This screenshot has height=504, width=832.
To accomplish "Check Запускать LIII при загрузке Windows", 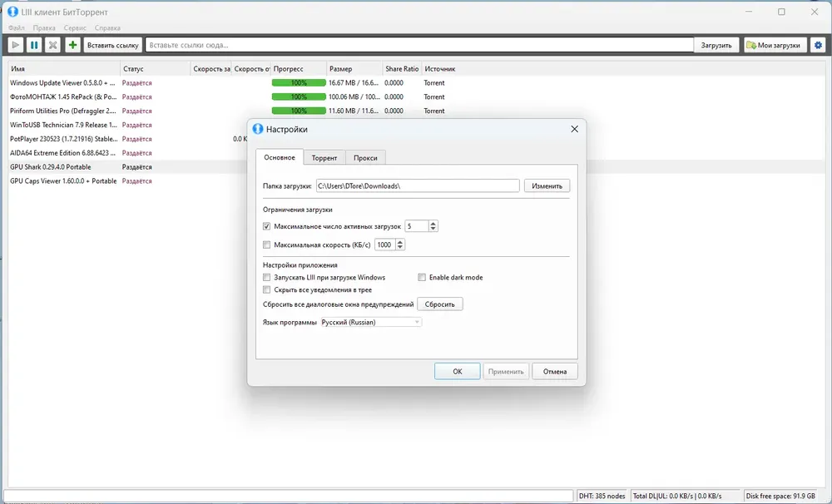I will pos(266,277).
